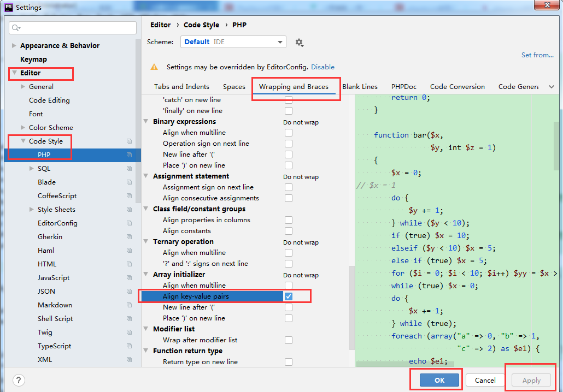Viewport: 563px width, 392px height.
Task: Click the copy icon beside CoffeeScript
Action: tap(129, 196)
